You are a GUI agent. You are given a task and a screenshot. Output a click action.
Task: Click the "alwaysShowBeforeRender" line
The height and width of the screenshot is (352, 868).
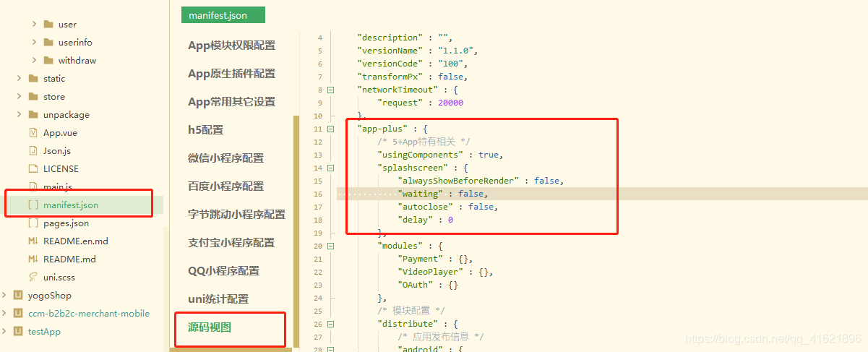pos(481,181)
